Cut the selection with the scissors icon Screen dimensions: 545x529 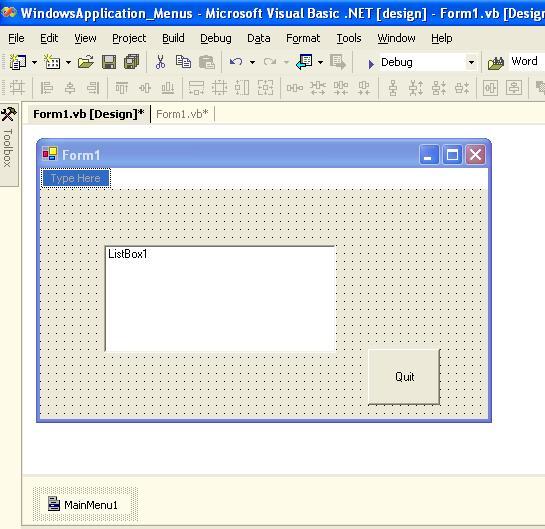(x=160, y=62)
